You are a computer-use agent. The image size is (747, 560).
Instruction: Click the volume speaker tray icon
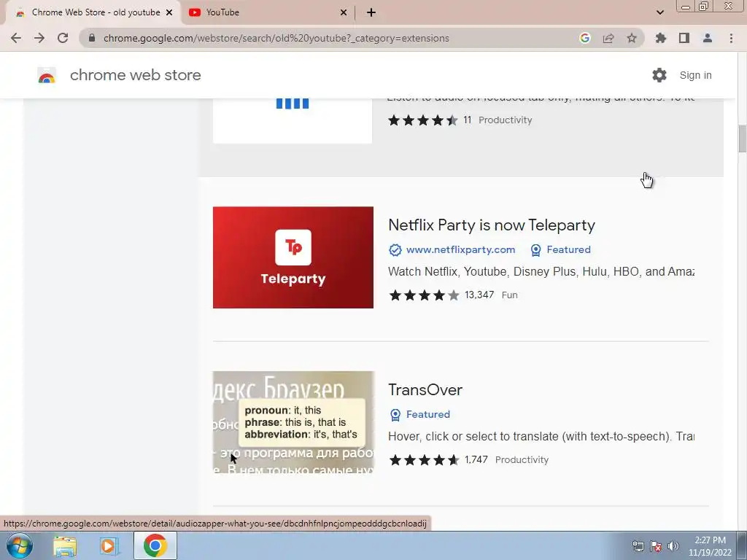(x=673, y=546)
